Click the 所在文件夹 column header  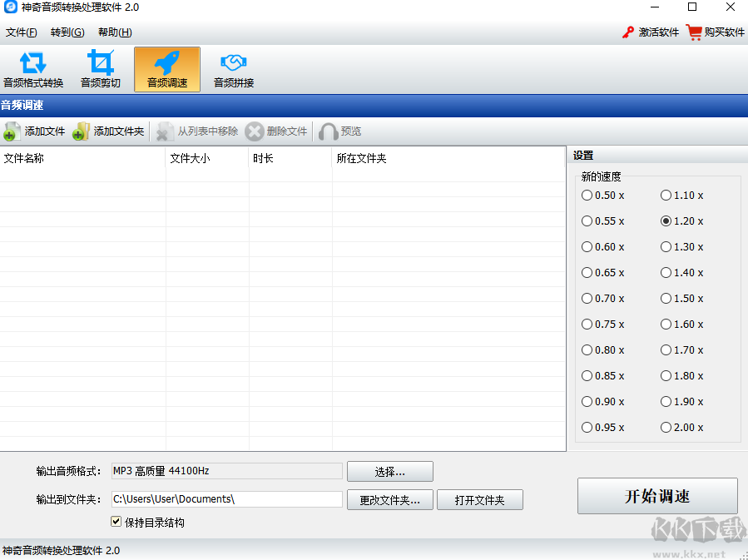(x=448, y=158)
